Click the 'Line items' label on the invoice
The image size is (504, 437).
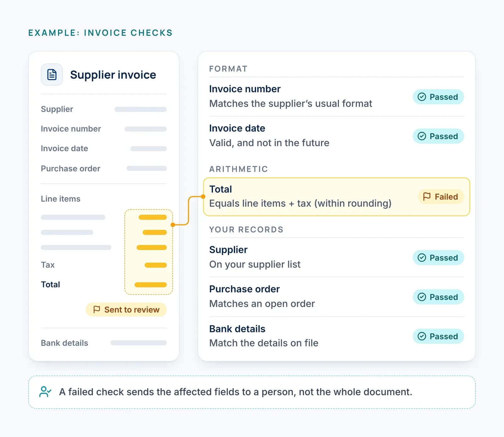point(60,199)
